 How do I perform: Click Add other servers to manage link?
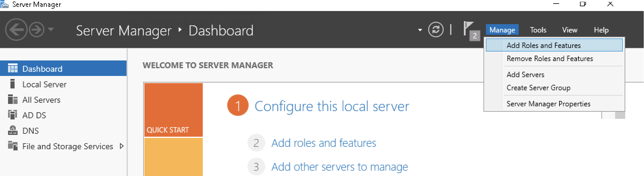tap(339, 167)
